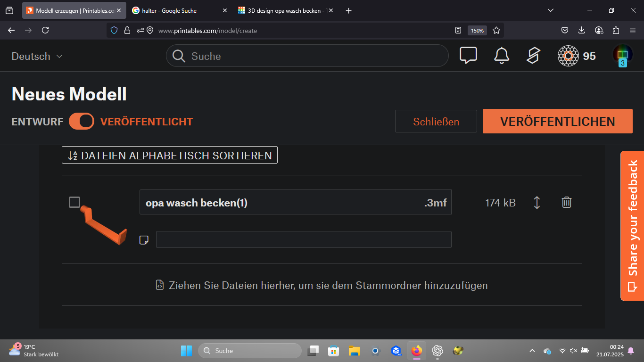Click the Printables Suche search field
644x362 pixels.
coord(307,56)
